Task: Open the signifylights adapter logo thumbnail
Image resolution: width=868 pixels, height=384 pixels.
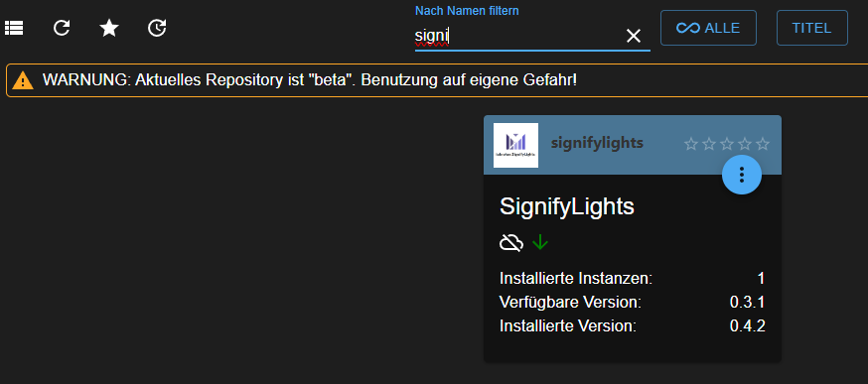Action: [515, 145]
